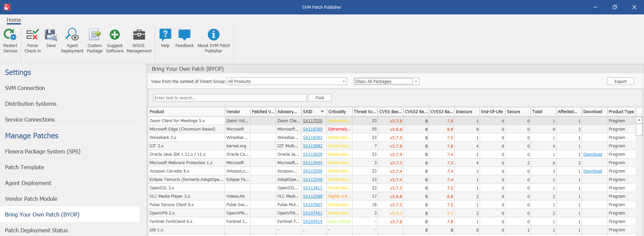The height and width of the screenshot is (236, 644).
Task: Open Vendor Patch Module in sidebar
Action: [x=31, y=199]
